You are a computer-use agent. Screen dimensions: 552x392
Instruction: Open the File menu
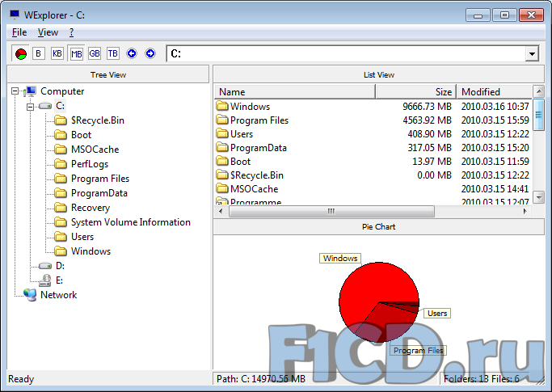[x=19, y=32]
